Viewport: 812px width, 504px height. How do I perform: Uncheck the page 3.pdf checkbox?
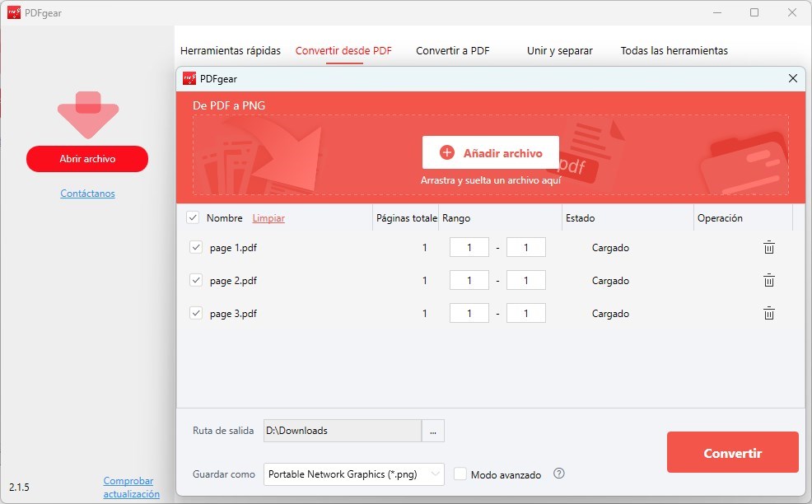tap(196, 313)
